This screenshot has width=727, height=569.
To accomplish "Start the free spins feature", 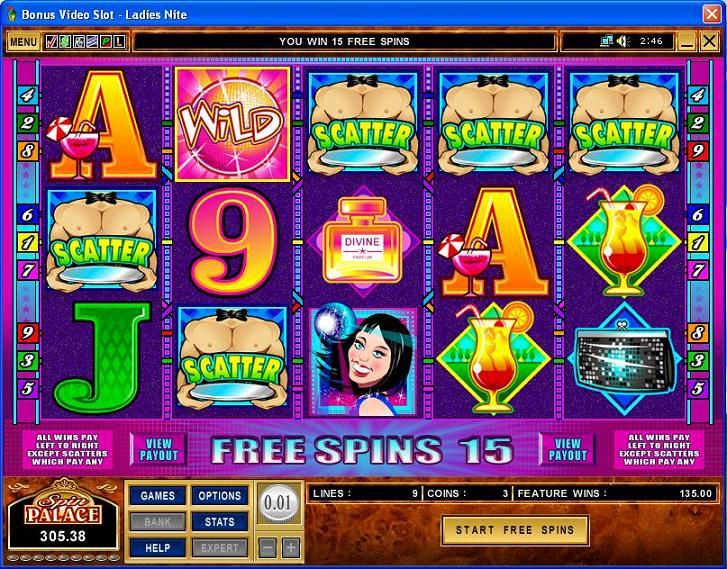I will pos(515,530).
